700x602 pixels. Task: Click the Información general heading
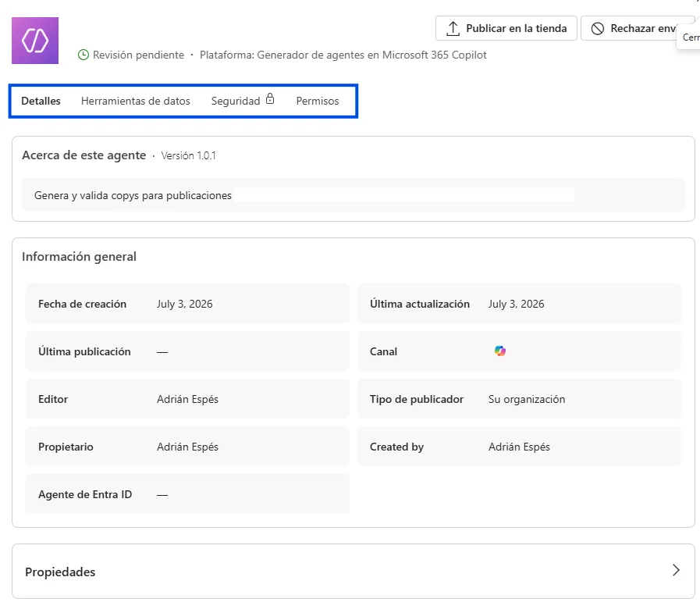[x=79, y=256]
